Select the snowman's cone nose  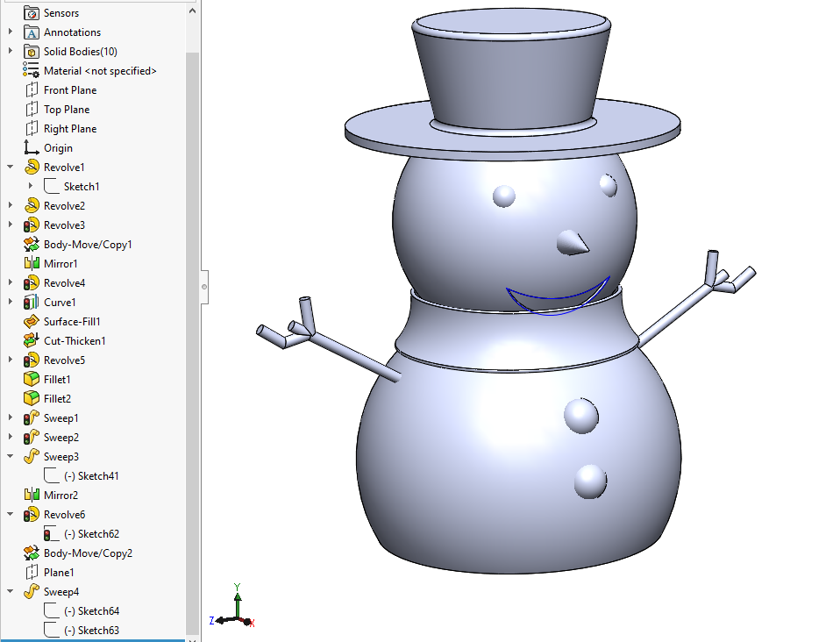[573, 243]
